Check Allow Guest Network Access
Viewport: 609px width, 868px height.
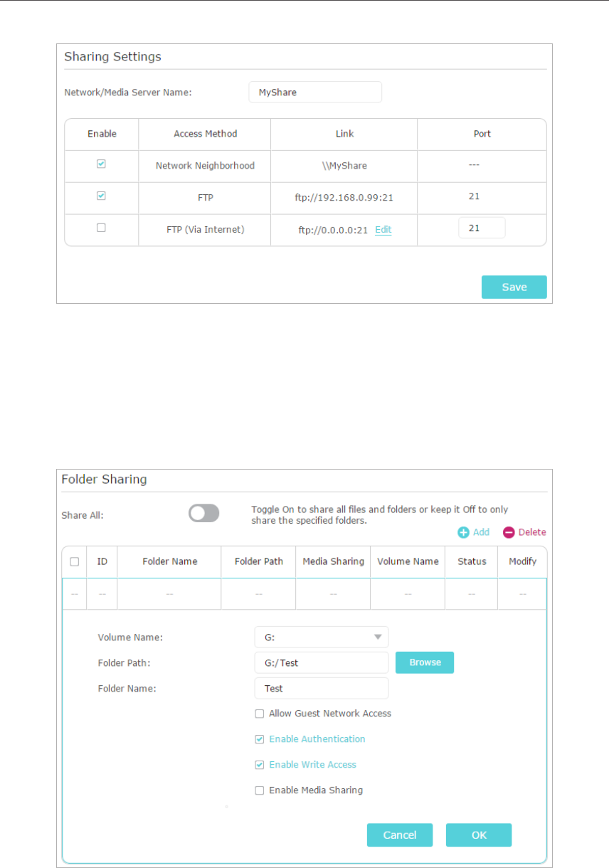(260, 714)
